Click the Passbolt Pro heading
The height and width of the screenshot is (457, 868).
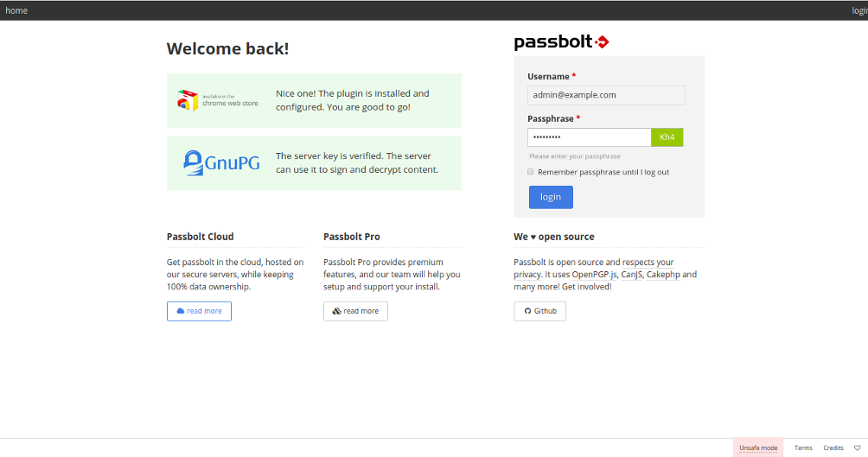pos(352,237)
